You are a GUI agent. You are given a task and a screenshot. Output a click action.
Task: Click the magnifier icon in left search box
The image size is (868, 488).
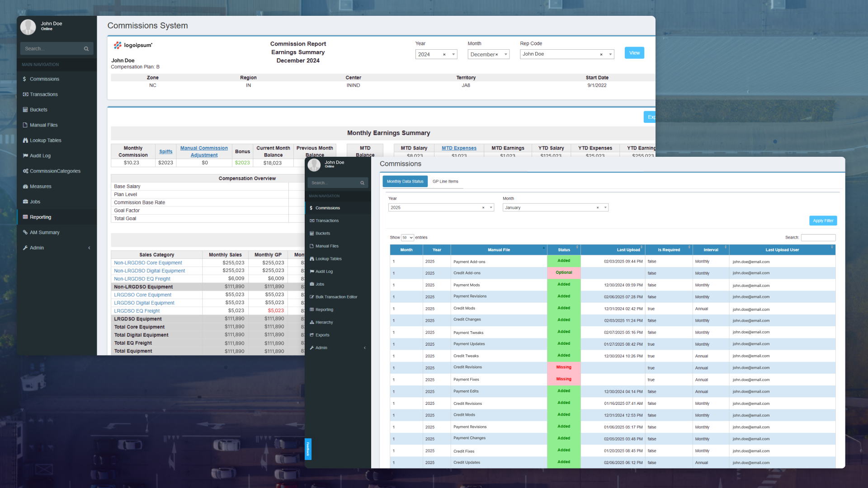[x=86, y=49]
